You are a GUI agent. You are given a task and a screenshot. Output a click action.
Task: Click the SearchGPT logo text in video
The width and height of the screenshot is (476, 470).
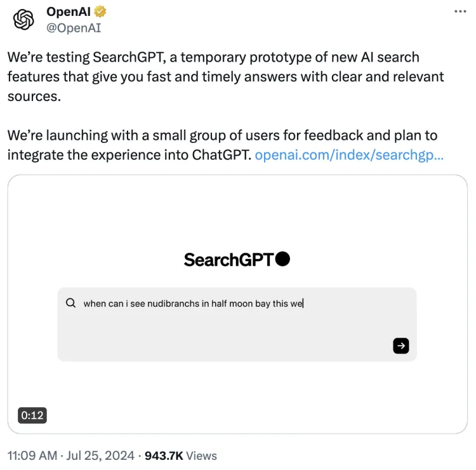(x=228, y=259)
